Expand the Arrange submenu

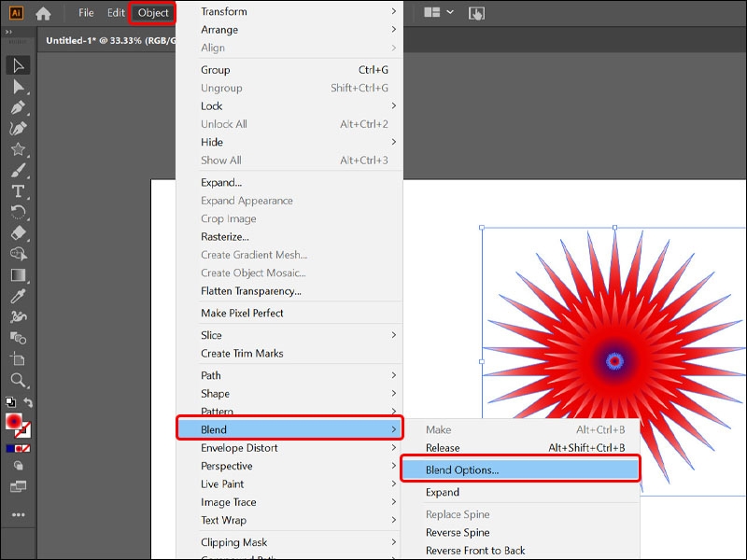coord(289,30)
